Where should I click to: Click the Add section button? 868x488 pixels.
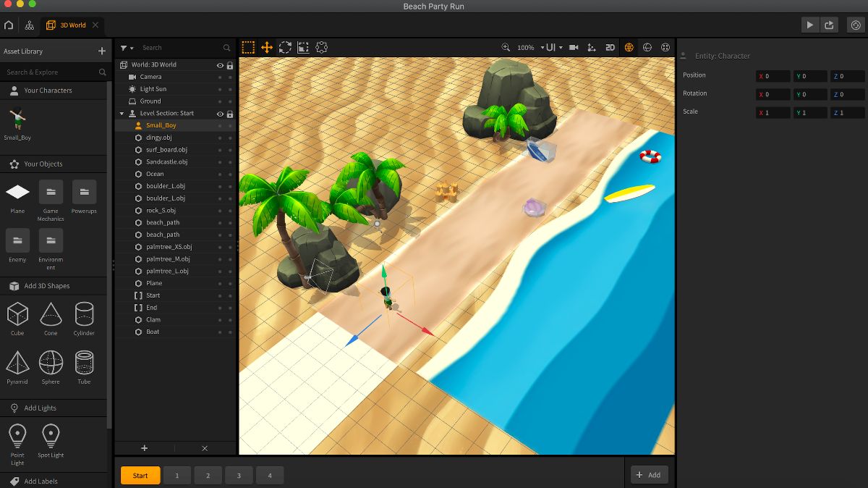[x=649, y=475]
